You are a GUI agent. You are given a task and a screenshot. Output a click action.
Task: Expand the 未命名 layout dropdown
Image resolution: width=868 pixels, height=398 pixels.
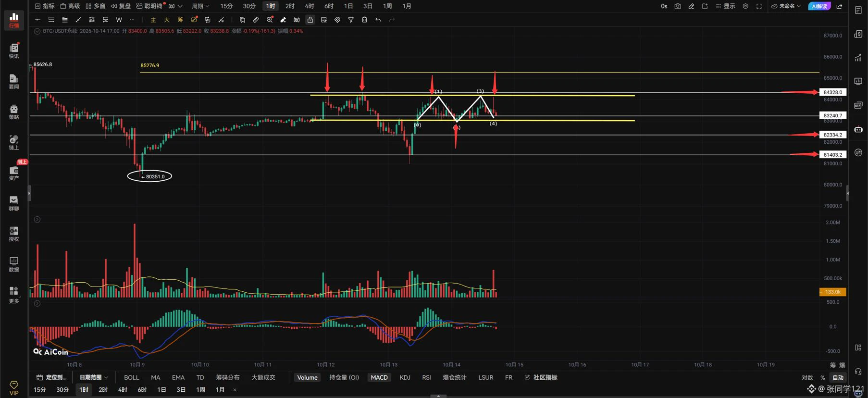click(786, 6)
